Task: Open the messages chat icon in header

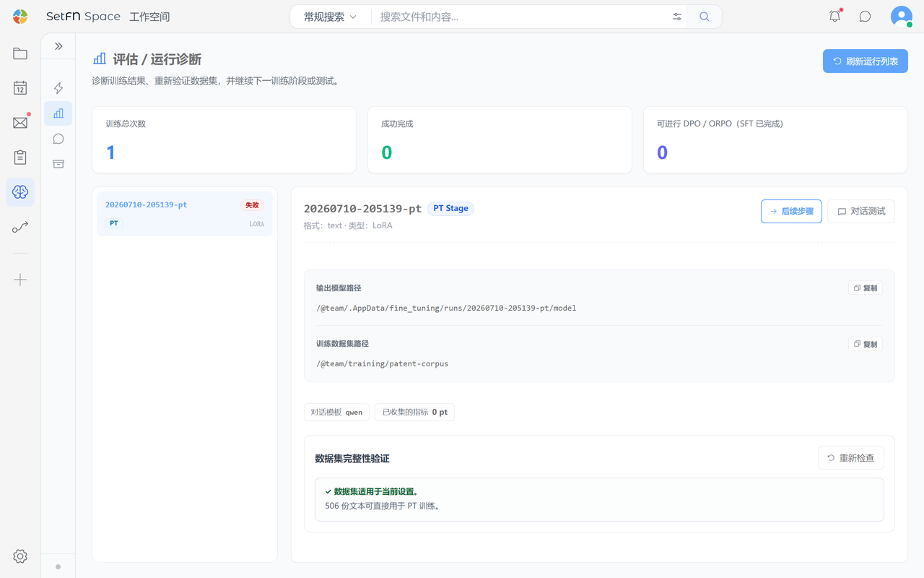Action: point(865,17)
